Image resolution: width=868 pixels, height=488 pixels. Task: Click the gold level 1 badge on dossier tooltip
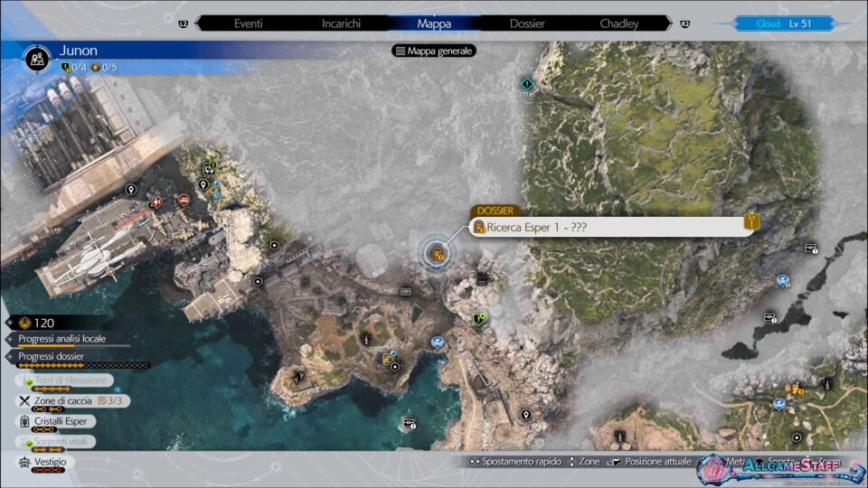point(751,221)
